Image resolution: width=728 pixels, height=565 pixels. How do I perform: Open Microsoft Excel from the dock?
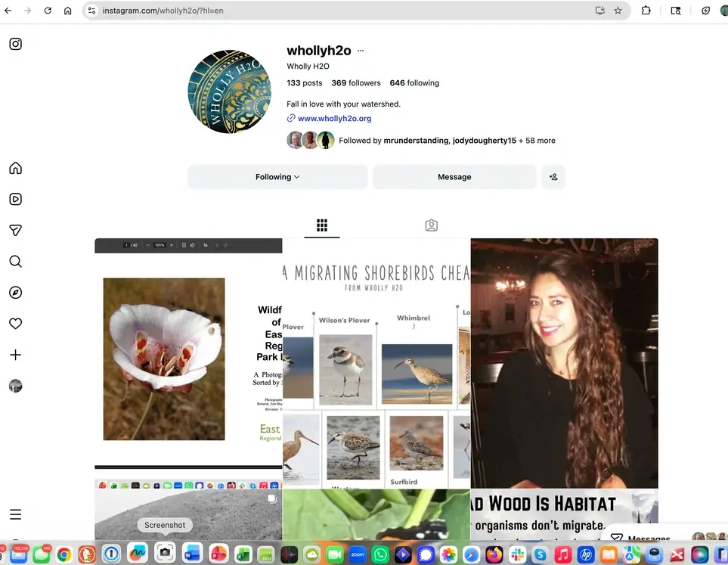click(x=243, y=554)
